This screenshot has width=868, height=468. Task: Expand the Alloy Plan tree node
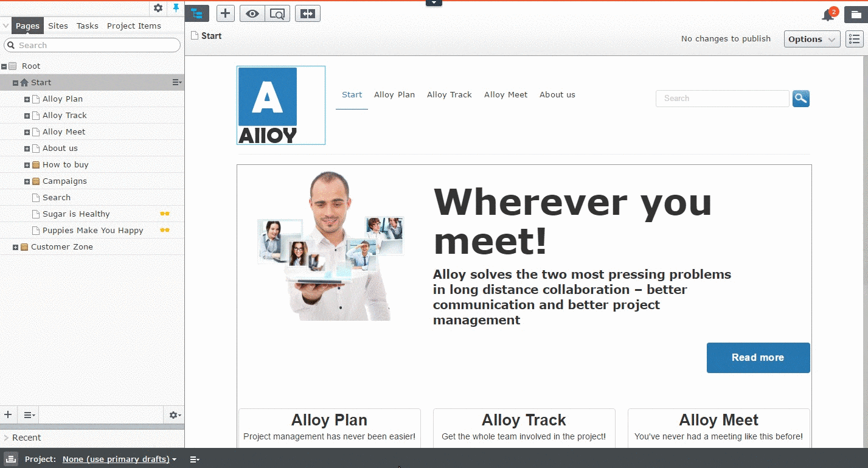click(27, 99)
